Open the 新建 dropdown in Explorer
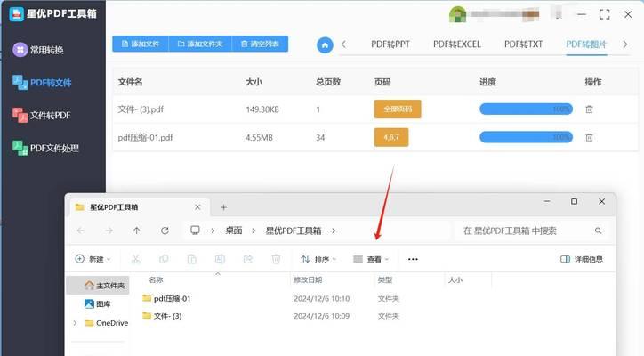Image resolution: width=644 pixels, height=356 pixels. (x=93, y=259)
